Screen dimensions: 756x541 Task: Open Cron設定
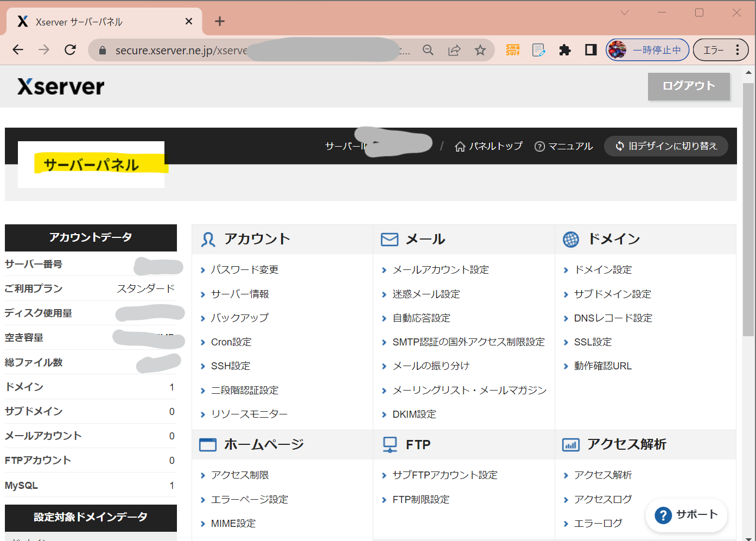click(x=231, y=342)
